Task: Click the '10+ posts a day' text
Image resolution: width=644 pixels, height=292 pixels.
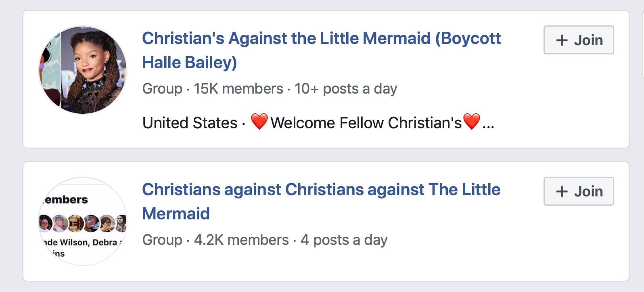Action: (x=346, y=89)
